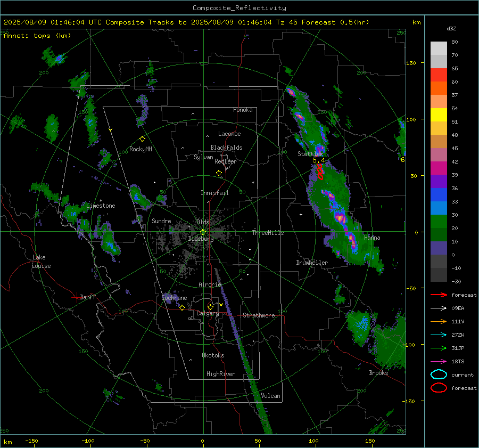
Task: Click the Airdrie city label
Action: [x=210, y=284]
